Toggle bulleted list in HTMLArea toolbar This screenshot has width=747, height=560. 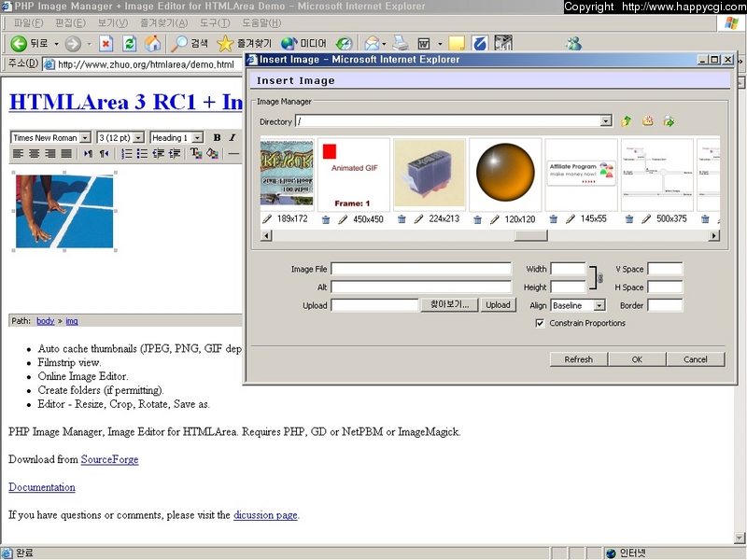click(x=142, y=153)
